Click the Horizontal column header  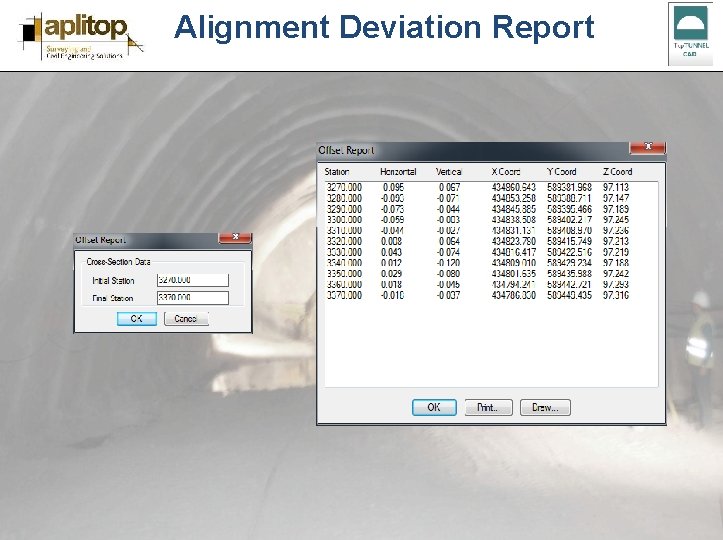click(398, 172)
